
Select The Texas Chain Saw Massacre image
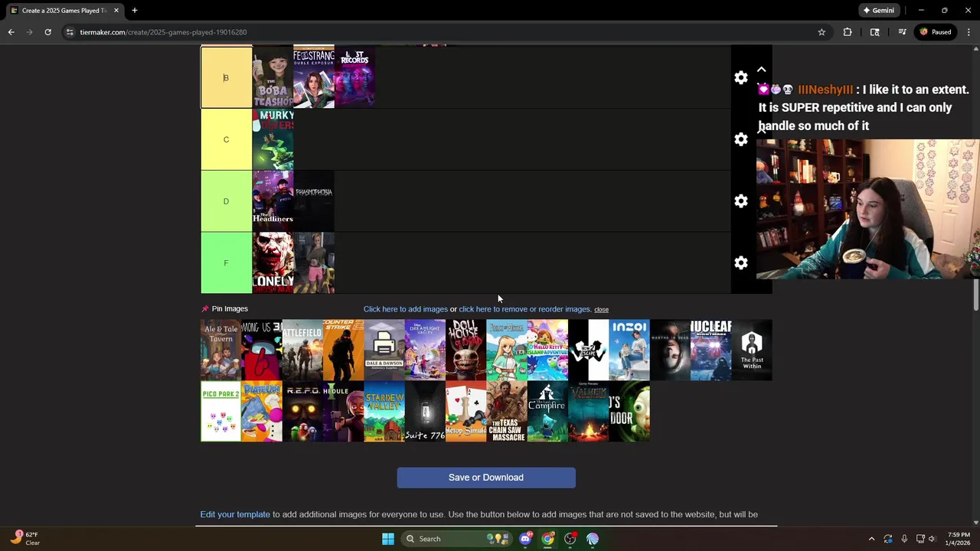point(507,412)
